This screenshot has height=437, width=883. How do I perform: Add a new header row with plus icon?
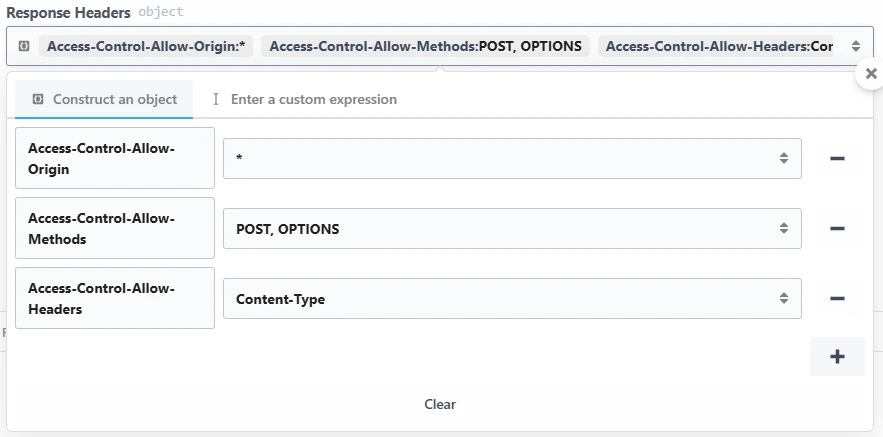point(837,357)
